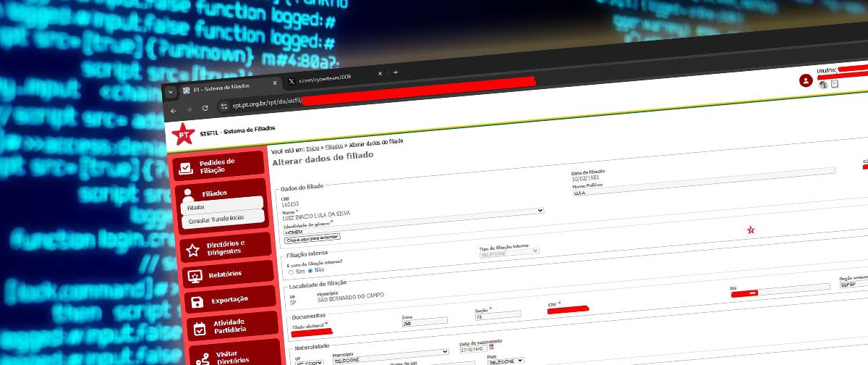This screenshot has width=868, height=365.
Task: Click the PT red star logo
Action: pyautogui.click(x=182, y=134)
